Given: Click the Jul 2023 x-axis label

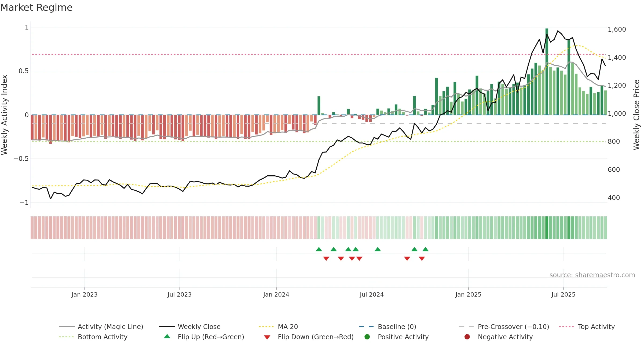Looking at the screenshot, I should click(x=180, y=294).
